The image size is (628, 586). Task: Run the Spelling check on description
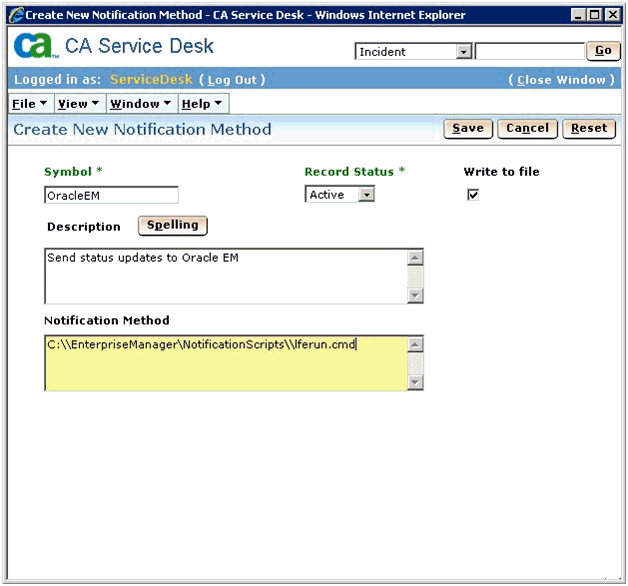[173, 226]
